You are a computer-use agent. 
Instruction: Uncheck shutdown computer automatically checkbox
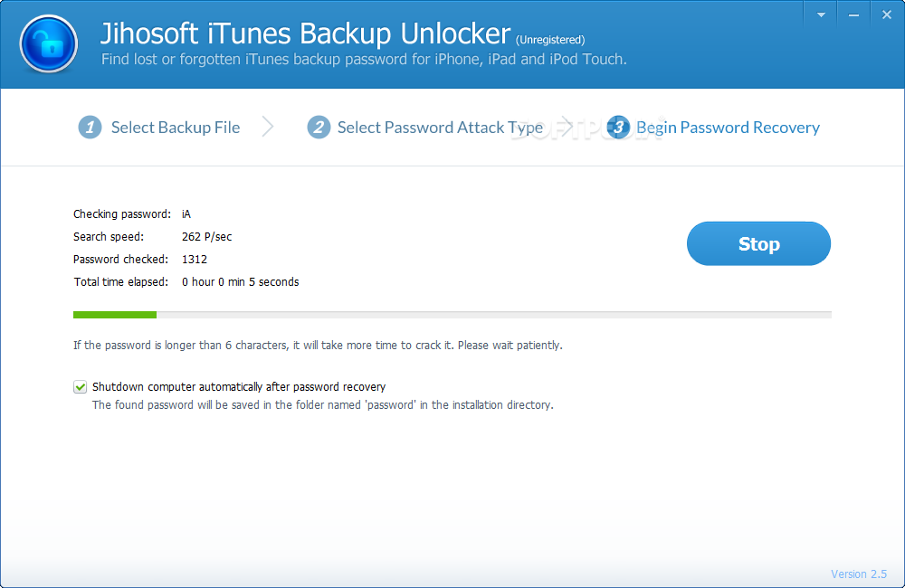pyautogui.click(x=81, y=387)
